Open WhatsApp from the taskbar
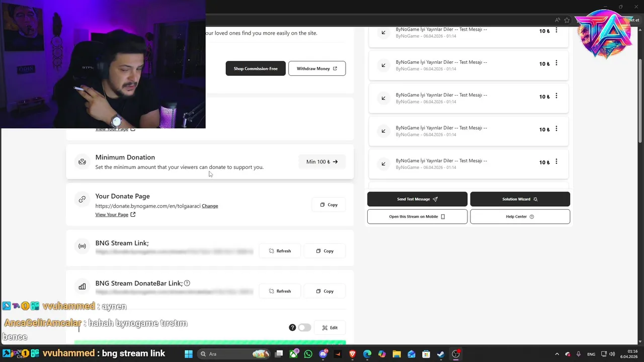This screenshot has width=644, height=362. [x=308, y=354]
